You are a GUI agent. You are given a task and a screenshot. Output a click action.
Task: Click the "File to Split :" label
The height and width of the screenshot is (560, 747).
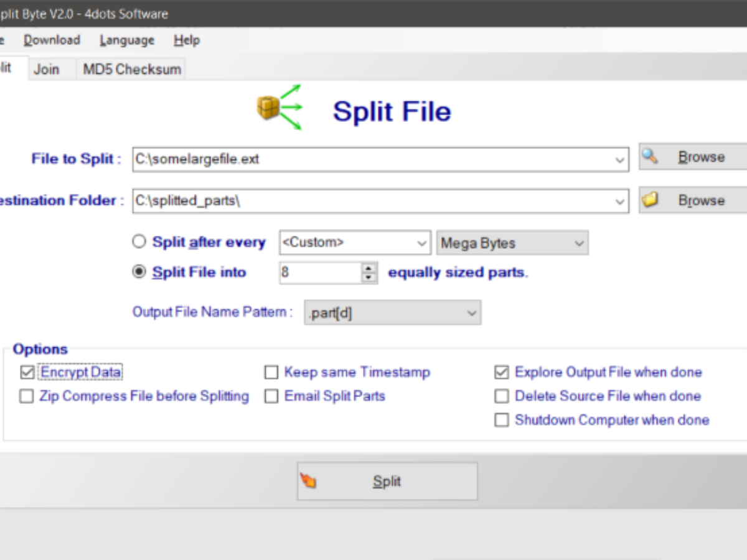[77, 159]
